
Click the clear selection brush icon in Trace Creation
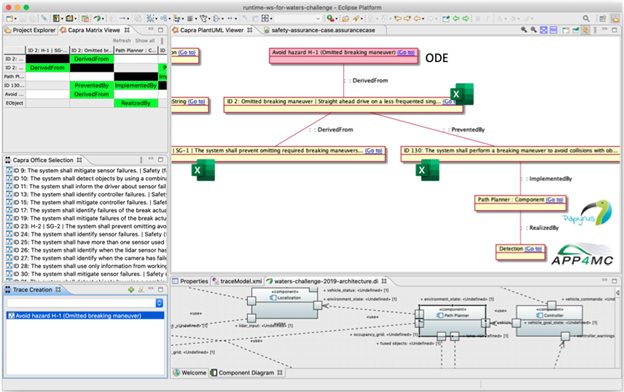(141, 290)
